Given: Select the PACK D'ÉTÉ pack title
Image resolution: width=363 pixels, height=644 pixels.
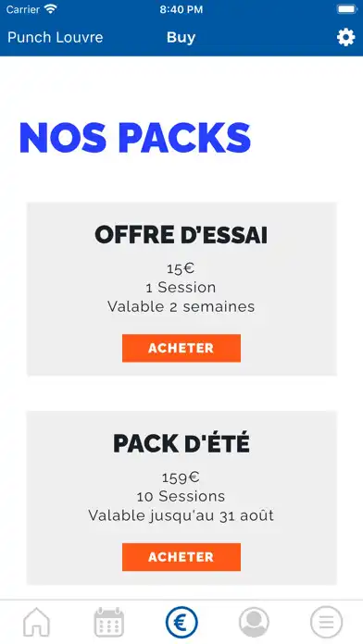Looking at the screenshot, I should coord(181,443).
